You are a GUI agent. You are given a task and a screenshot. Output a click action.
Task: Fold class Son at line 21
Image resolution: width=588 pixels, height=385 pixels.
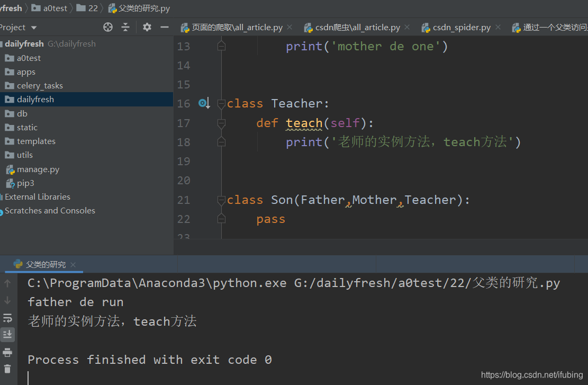pyautogui.click(x=221, y=200)
